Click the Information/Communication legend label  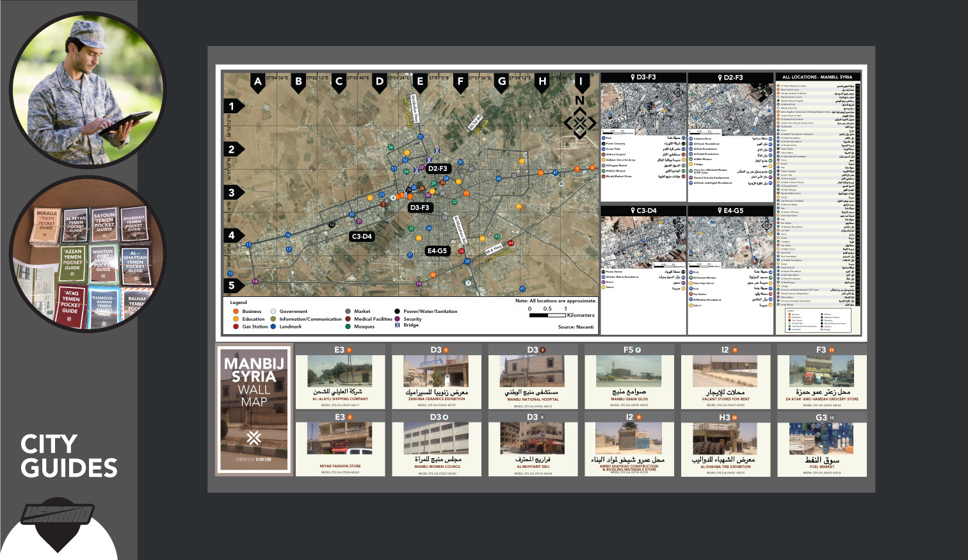tap(311, 319)
